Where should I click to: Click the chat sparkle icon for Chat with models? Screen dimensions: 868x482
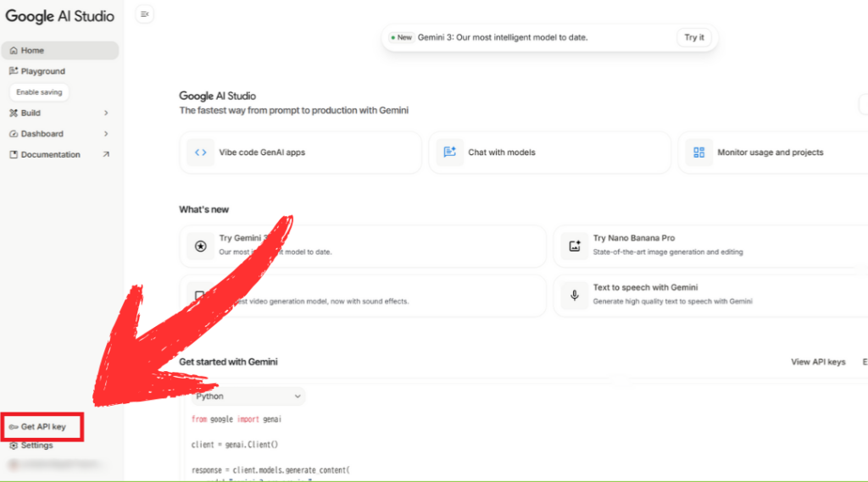pyautogui.click(x=449, y=152)
